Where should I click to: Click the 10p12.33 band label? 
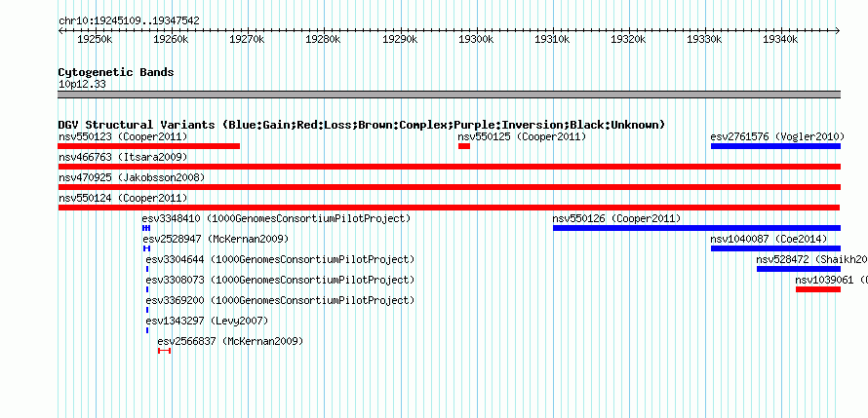pos(82,84)
